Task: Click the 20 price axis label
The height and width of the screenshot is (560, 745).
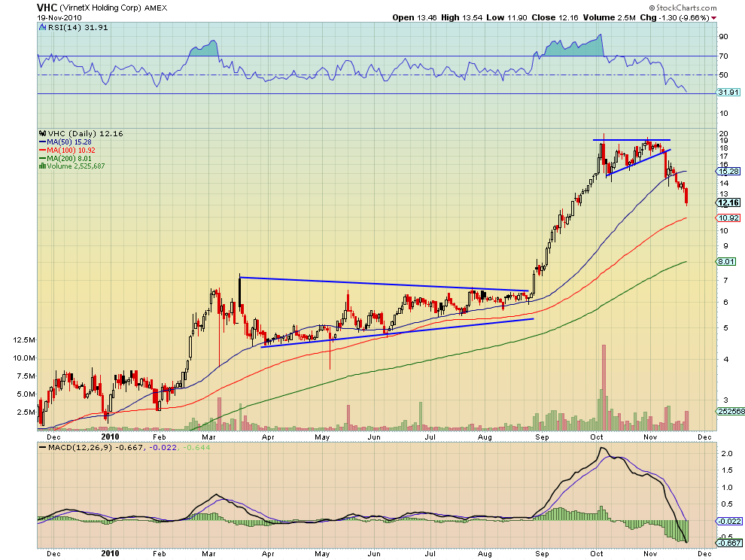Action: pyautogui.click(x=723, y=133)
